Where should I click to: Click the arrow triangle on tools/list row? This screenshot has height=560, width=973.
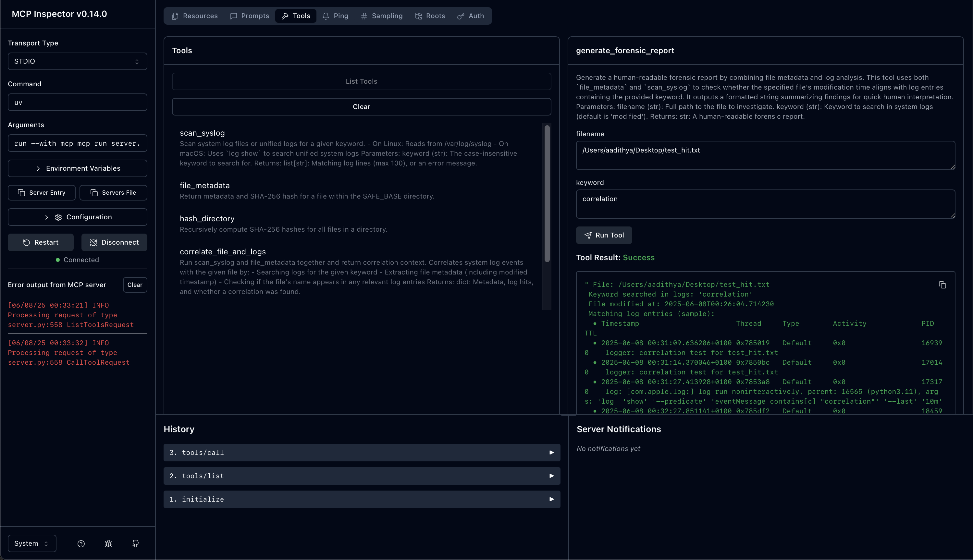[551, 476]
